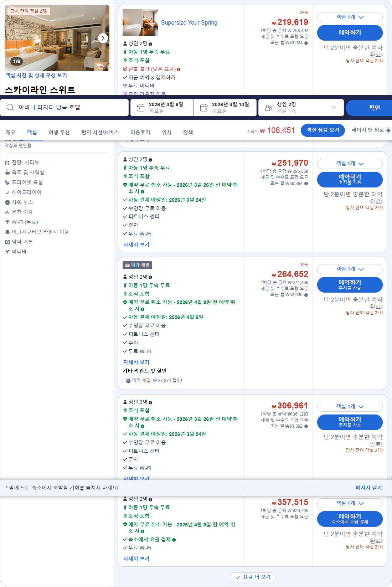Book the ₩251,970 rate with 후지불 가능

coord(350,179)
